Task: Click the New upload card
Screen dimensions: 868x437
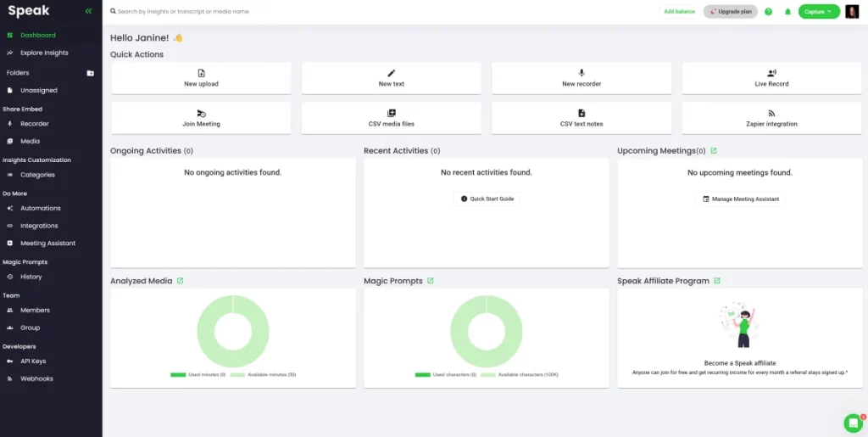Action: pos(202,78)
